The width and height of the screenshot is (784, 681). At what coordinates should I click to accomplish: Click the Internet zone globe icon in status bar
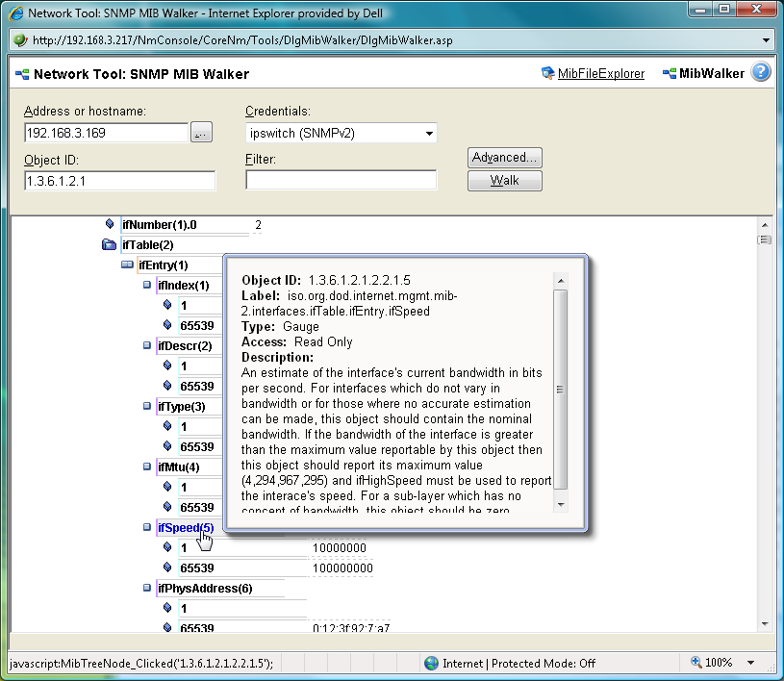pos(432,663)
